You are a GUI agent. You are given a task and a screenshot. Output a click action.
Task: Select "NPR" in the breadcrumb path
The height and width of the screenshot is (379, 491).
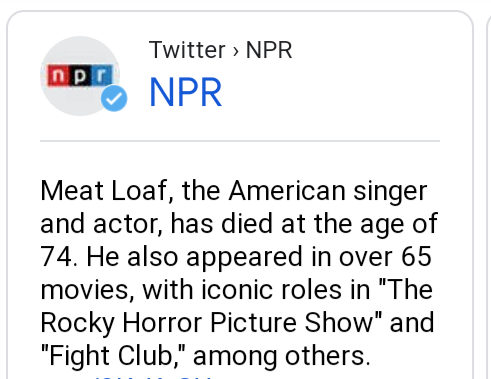point(269,50)
